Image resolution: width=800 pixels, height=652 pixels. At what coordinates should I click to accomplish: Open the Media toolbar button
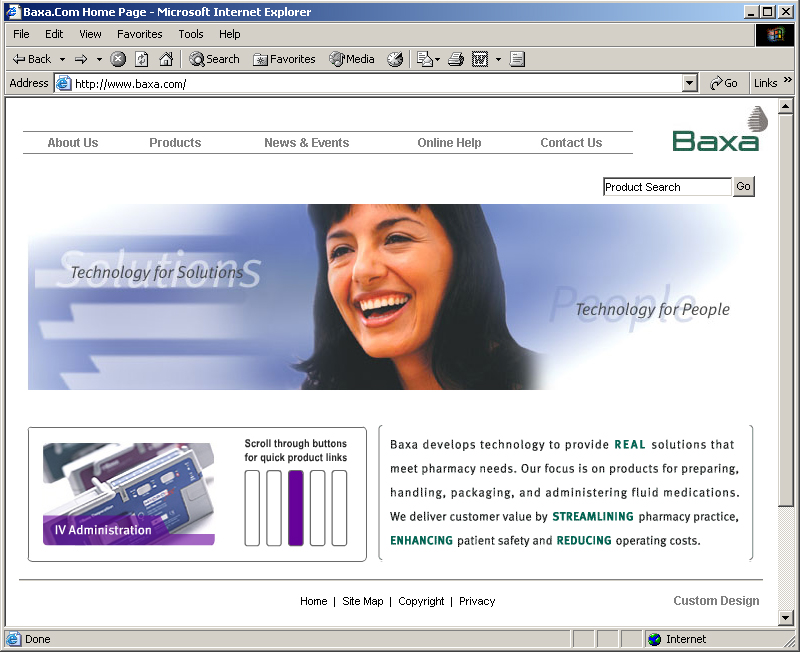[352, 59]
